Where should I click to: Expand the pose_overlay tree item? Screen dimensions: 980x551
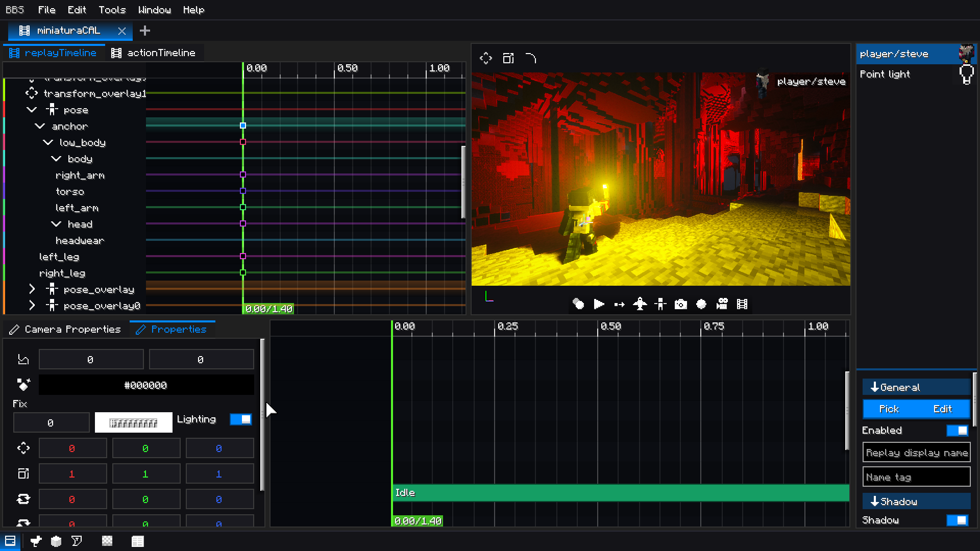[x=32, y=290]
